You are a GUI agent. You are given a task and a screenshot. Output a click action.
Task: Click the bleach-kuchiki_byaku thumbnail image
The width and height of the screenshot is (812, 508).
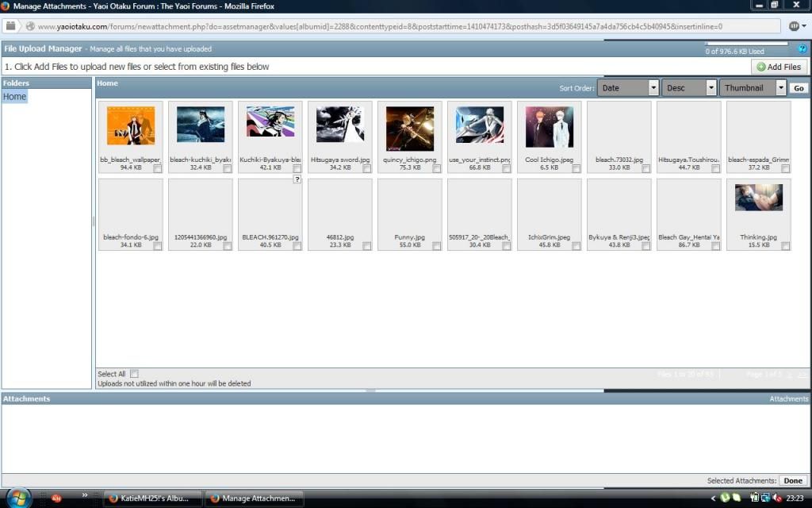tap(201, 125)
